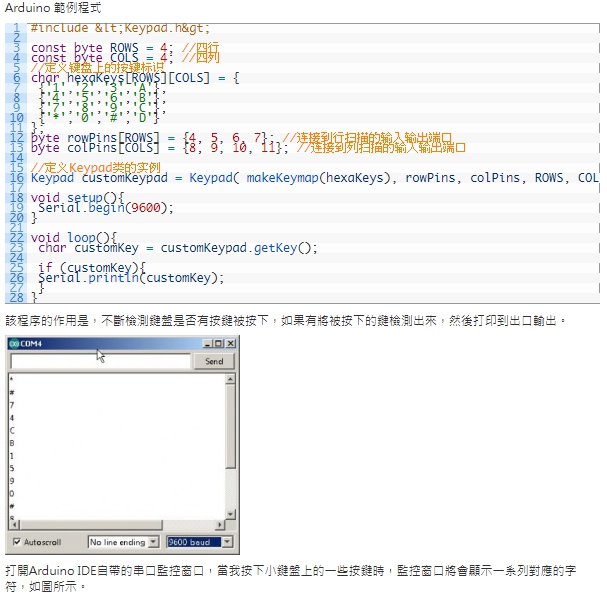Click the line 'const byte COLS = 4'
The image size is (607, 595).
pyautogui.click(x=125, y=58)
